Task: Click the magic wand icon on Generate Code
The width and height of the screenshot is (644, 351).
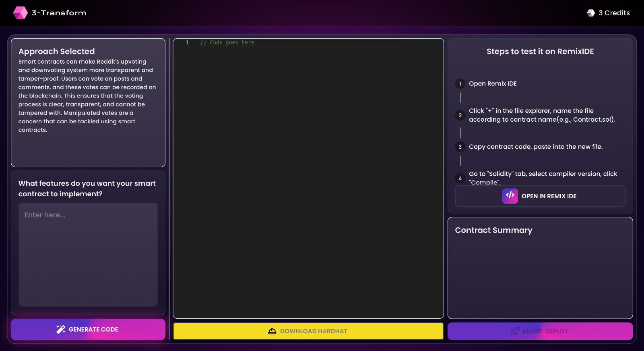Action: point(61,329)
